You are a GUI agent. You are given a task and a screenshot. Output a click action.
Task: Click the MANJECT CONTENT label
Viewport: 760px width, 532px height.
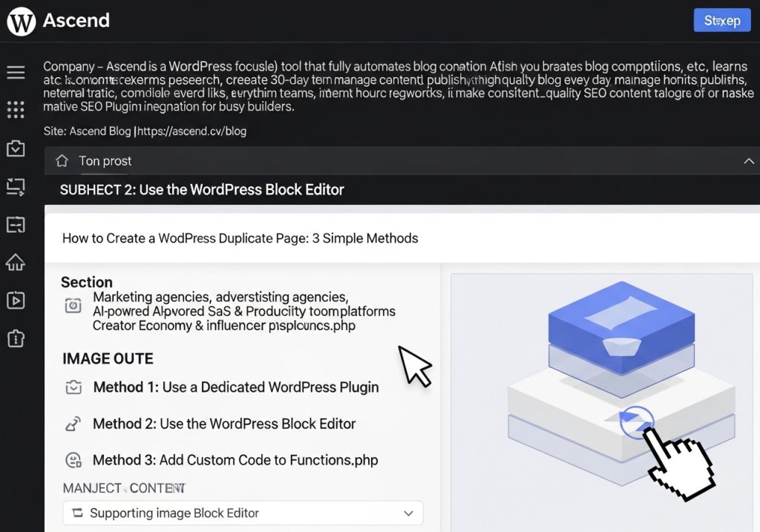click(x=124, y=488)
